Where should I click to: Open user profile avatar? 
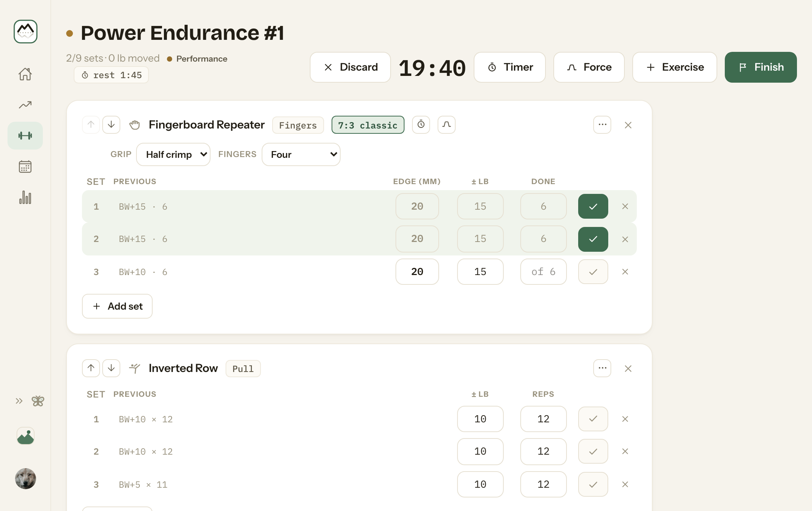[x=26, y=479]
